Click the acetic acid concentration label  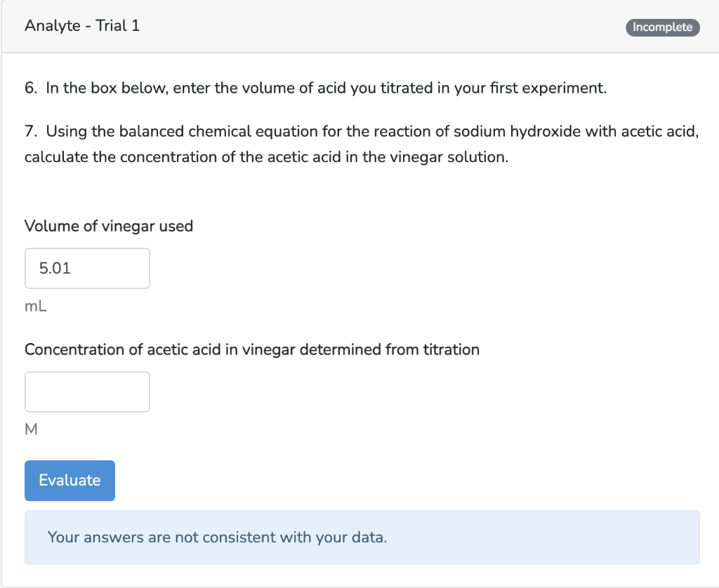pos(252,349)
